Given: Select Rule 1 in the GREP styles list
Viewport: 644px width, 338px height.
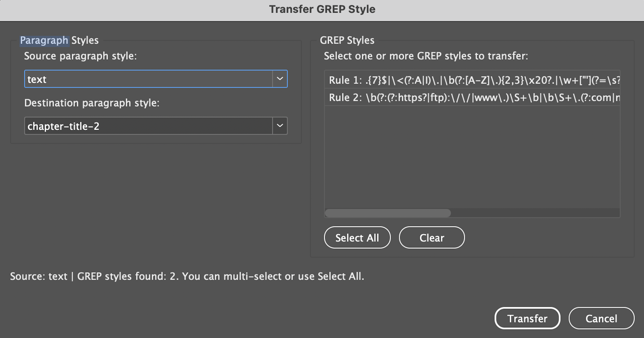Looking at the screenshot, I should 472,80.
